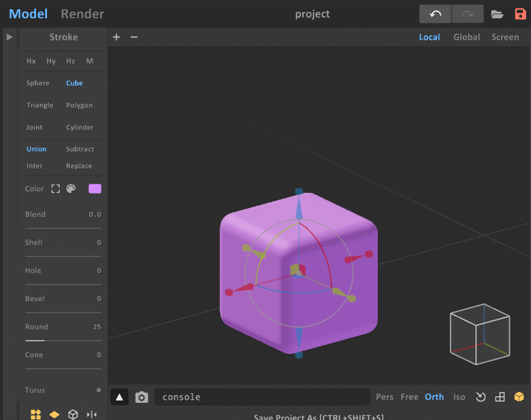Click the wireframe cube icon in the bottom toolbar

coord(73,415)
